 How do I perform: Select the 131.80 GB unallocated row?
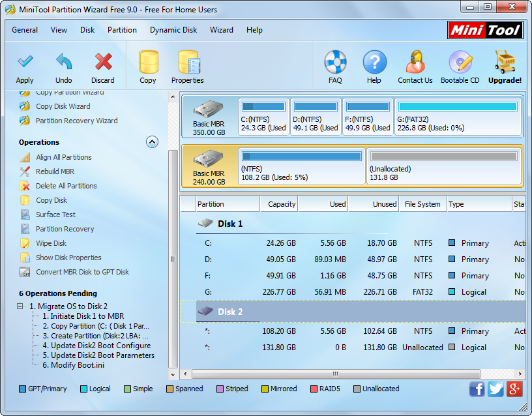[x=353, y=348]
